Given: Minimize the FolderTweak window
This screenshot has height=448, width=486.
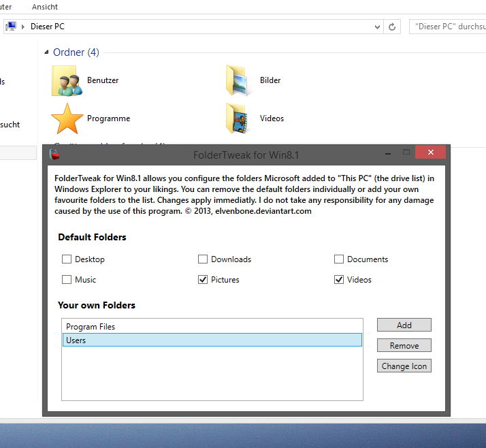Looking at the screenshot, I should 388,154.
